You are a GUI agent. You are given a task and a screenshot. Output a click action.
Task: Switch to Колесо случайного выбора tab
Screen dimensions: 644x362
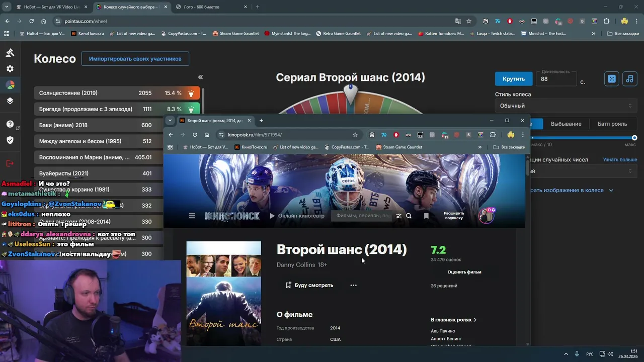tap(131, 7)
